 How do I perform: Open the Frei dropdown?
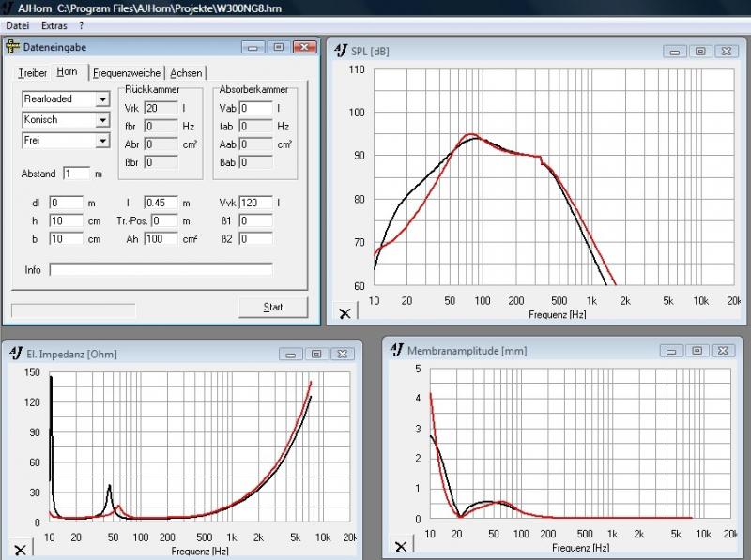(x=102, y=141)
